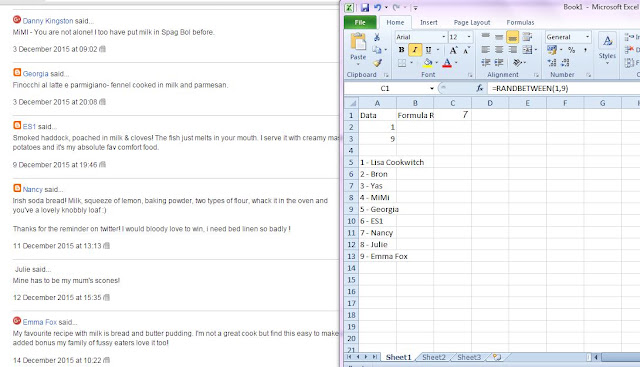The width and height of the screenshot is (640, 367).
Task: Click the red Font Color A
Action: click(x=447, y=63)
